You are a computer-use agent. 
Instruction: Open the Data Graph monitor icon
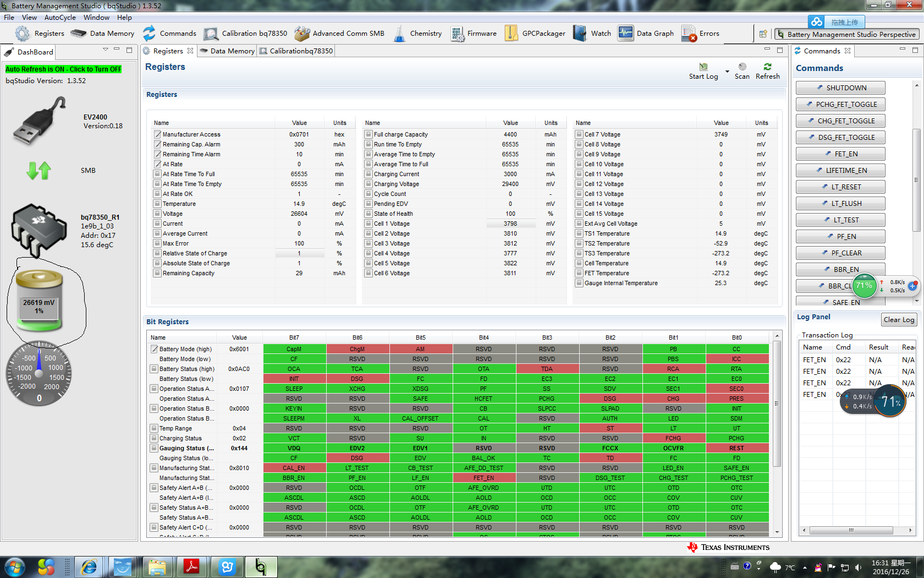625,34
